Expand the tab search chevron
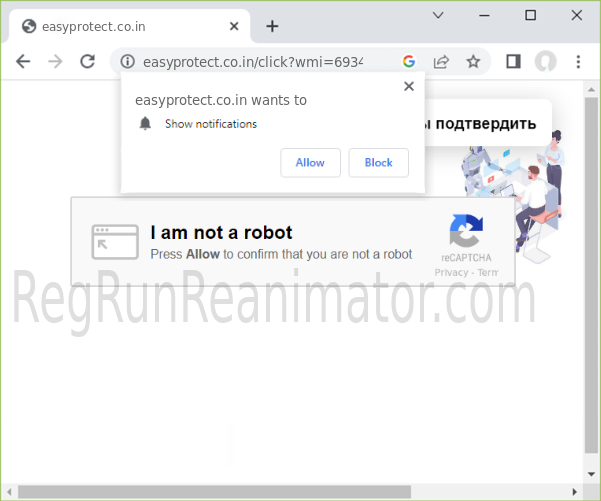 pyautogui.click(x=438, y=15)
